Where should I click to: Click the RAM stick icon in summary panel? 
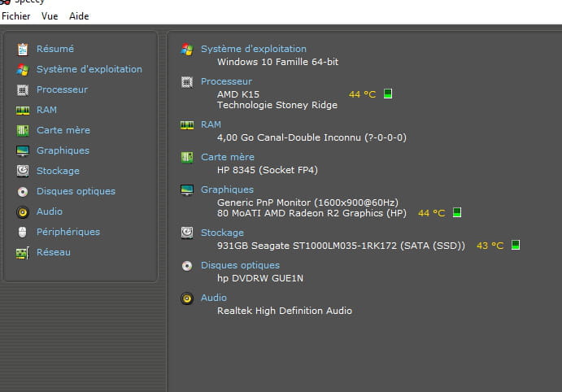187,125
